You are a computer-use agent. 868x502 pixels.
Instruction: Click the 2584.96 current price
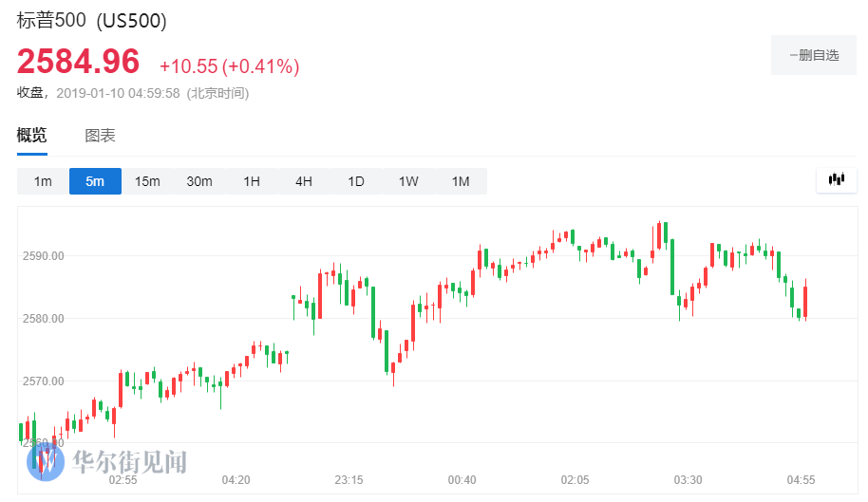(78, 62)
